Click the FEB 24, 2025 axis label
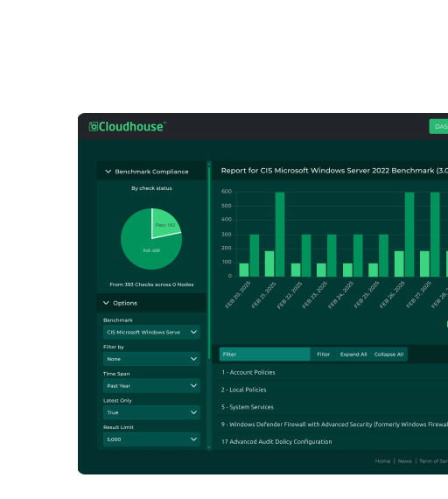The width and height of the screenshot is (448, 499). [340, 295]
